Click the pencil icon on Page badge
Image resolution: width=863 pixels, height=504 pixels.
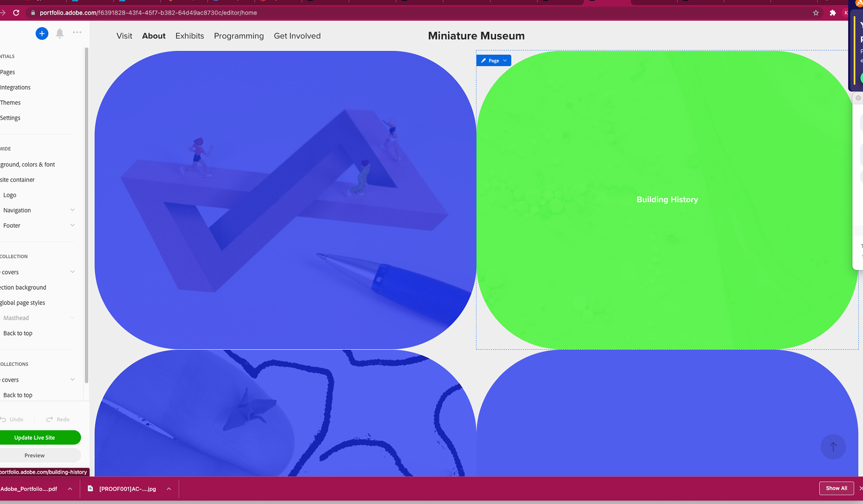[484, 61]
